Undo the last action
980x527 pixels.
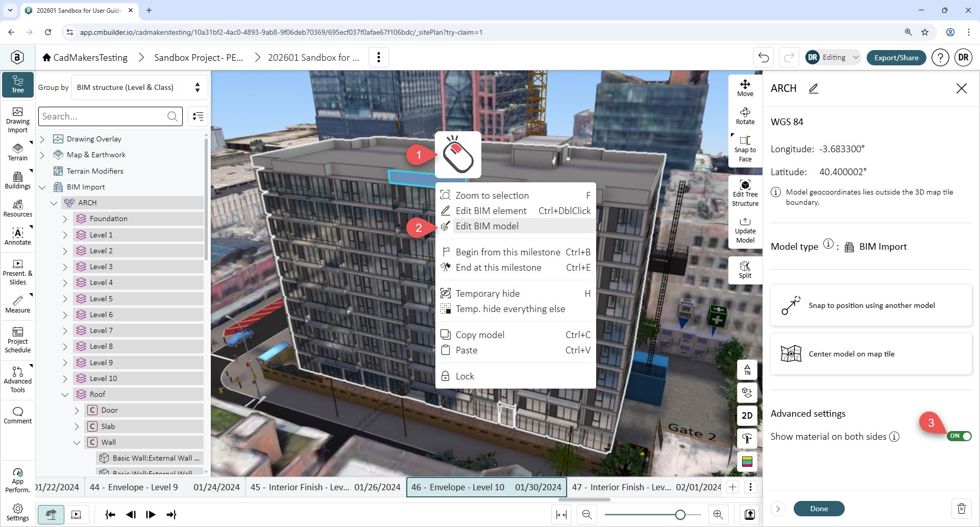tap(764, 57)
